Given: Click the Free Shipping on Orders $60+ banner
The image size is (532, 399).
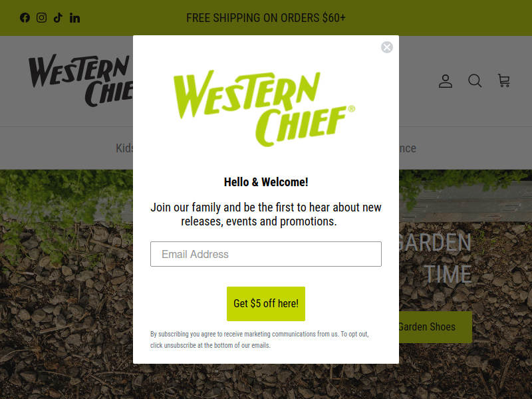Looking at the screenshot, I should pyautogui.click(x=266, y=18).
